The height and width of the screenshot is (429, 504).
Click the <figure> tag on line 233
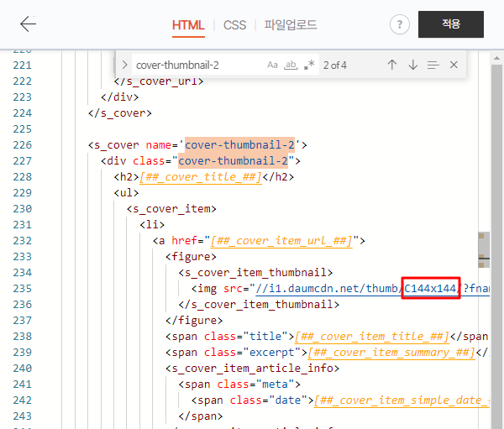pos(191,257)
